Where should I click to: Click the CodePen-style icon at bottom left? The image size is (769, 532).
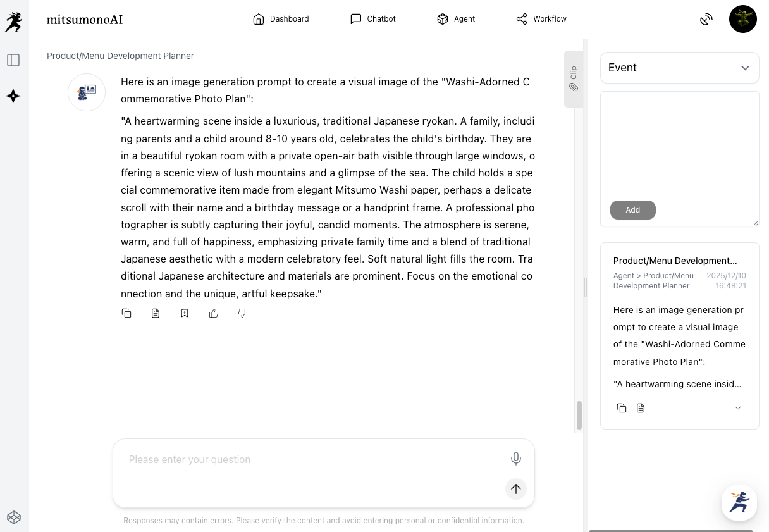tap(14, 517)
